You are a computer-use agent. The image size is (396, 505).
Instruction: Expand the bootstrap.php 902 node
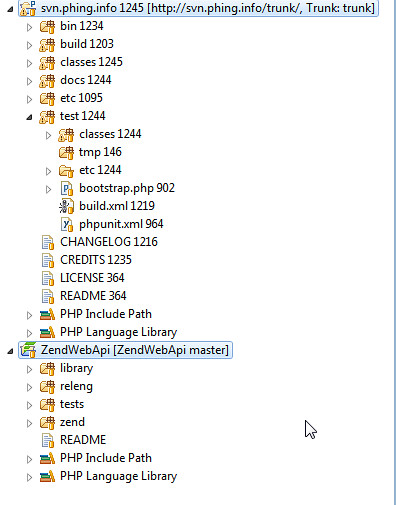48,189
